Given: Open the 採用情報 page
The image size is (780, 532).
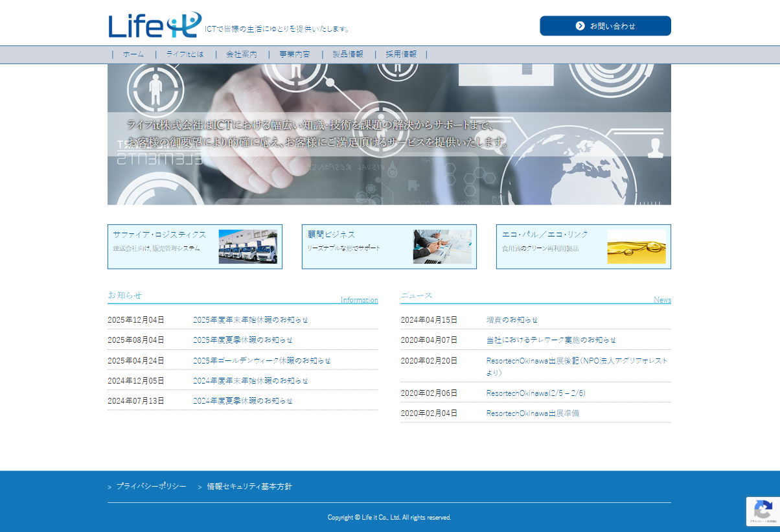Looking at the screenshot, I should pyautogui.click(x=403, y=54).
